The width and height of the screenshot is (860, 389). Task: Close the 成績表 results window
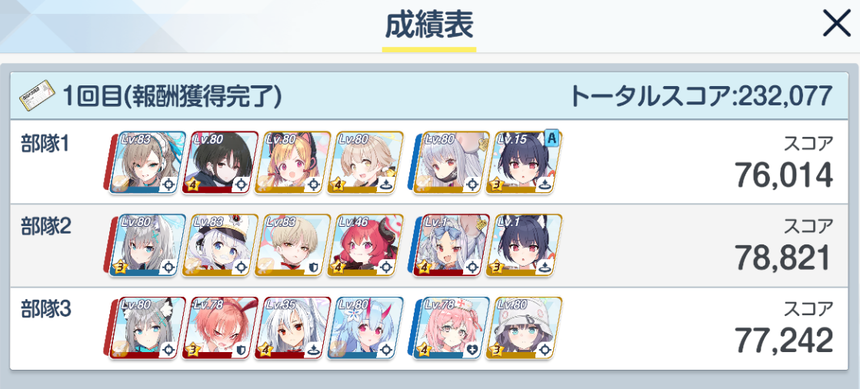(837, 25)
